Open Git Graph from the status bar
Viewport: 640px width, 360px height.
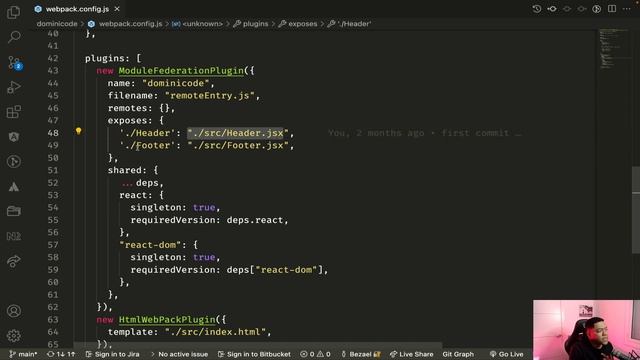click(458, 354)
